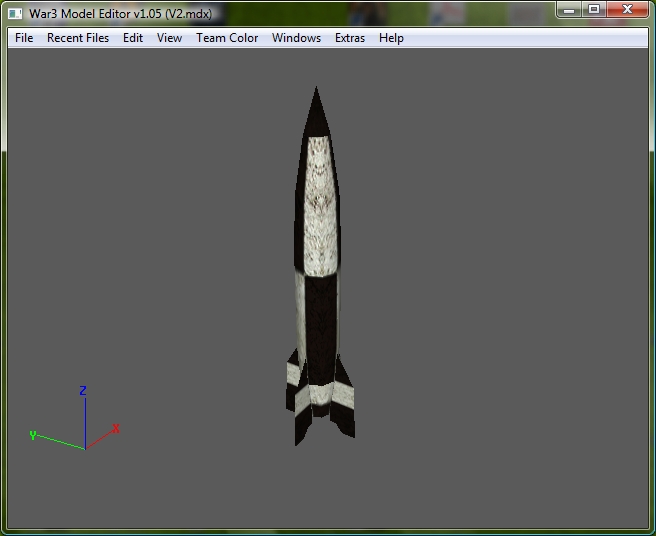Viewport: 656px width, 536px height.
Task: Maximize the War3 Model Editor window
Action: tap(594, 10)
